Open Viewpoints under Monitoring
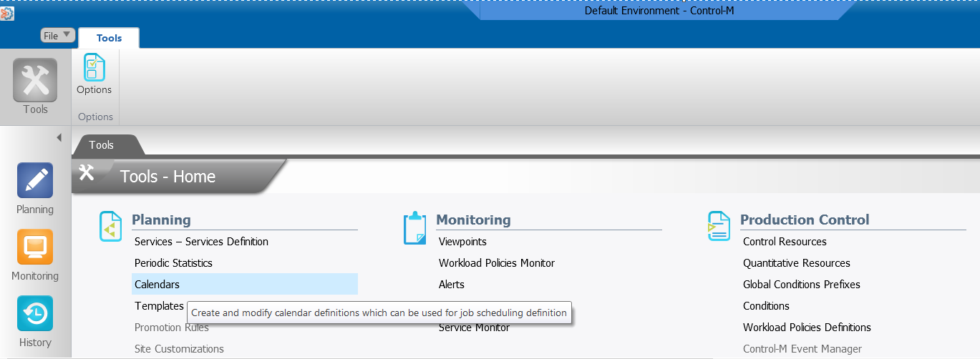The image size is (980, 359). pos(462,242)
